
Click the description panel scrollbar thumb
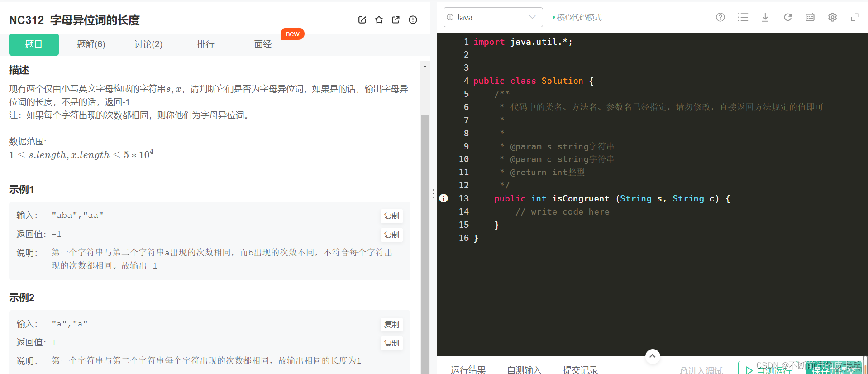(x=425, y=245)
